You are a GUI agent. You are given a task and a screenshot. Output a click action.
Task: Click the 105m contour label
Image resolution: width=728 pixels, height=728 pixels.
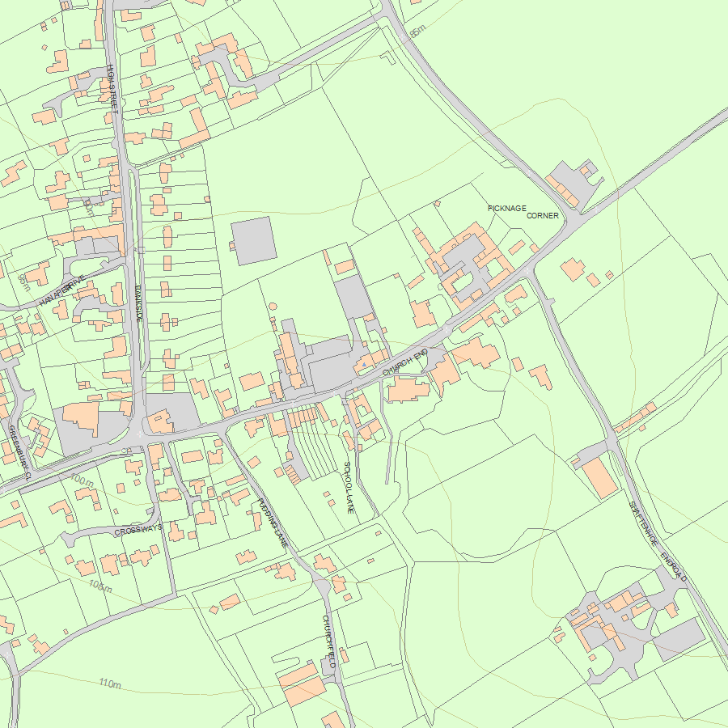click(100, 586)
